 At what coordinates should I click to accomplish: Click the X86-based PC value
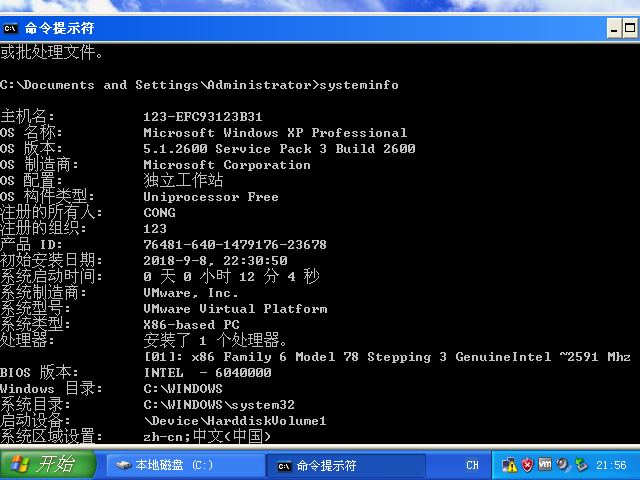click(x=191, y=324)
